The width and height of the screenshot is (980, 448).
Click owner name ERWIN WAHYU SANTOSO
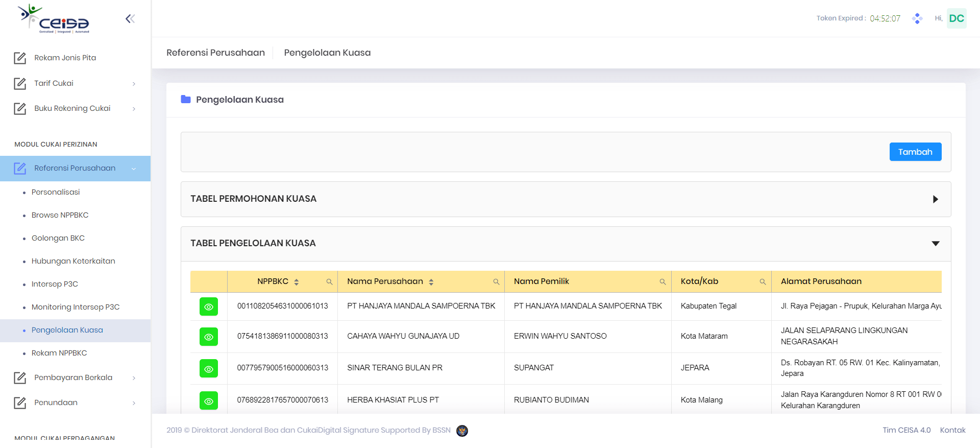560,336
